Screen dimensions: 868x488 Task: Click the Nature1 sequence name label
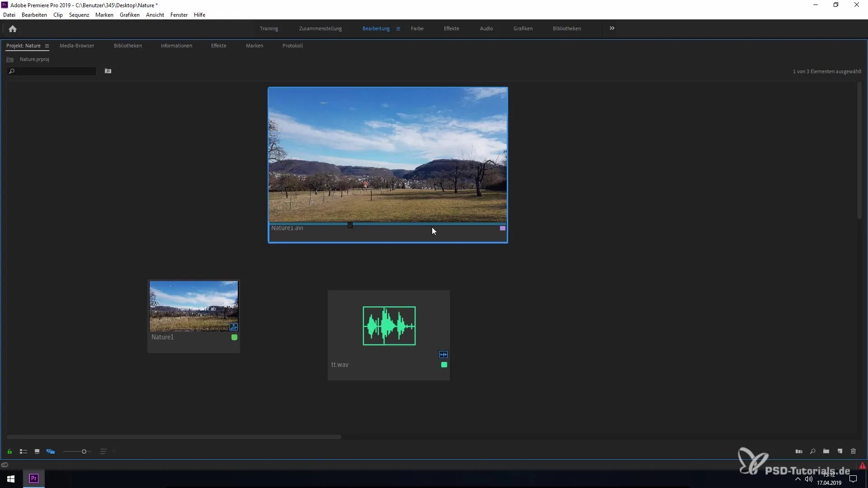point(162,337)
